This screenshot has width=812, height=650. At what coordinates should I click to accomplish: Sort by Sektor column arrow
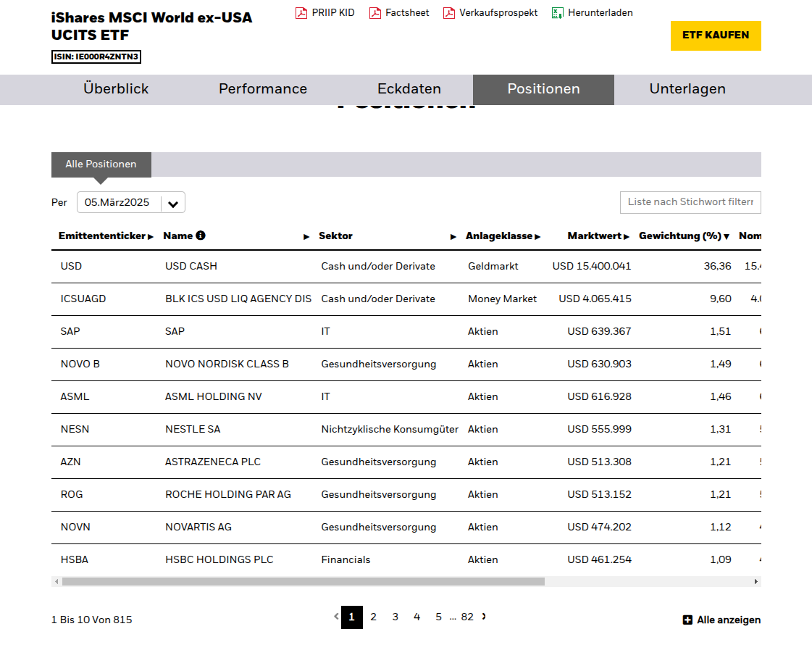pyautogui.click(x=453, y=237)
